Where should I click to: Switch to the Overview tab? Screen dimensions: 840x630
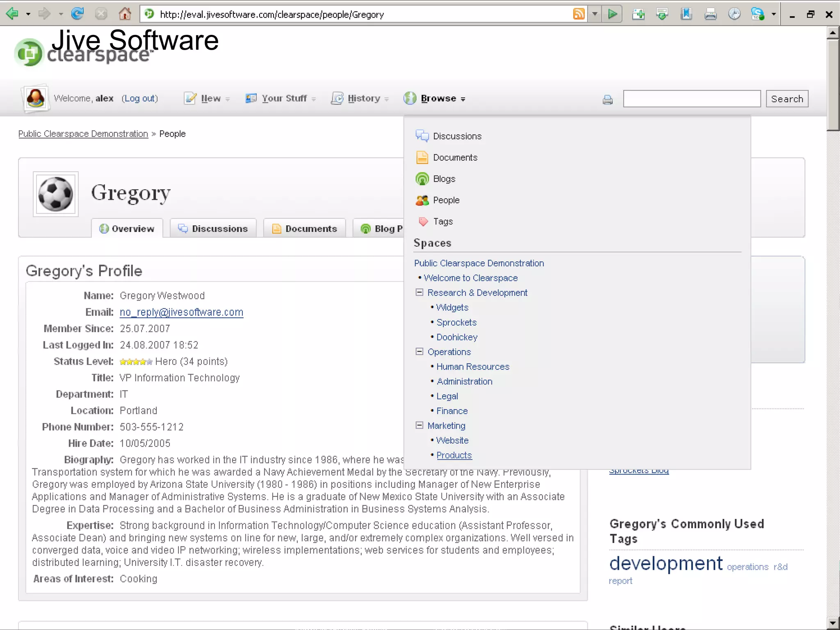tap(127, 228)
